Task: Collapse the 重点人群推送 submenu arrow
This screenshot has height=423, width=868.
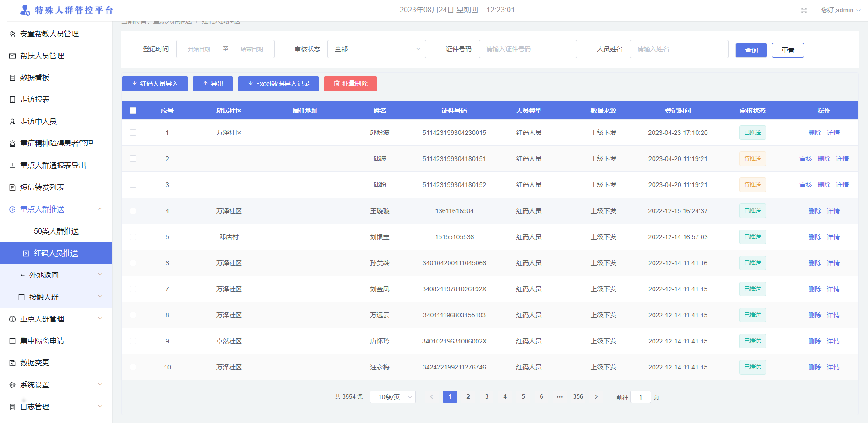Action: click(x=100, y=209)
